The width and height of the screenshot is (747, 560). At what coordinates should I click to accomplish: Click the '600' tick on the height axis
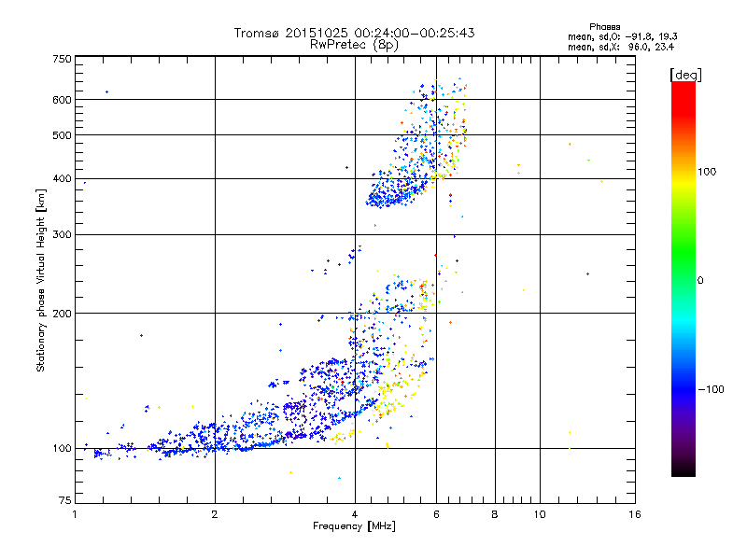click(x=62, y=100)
